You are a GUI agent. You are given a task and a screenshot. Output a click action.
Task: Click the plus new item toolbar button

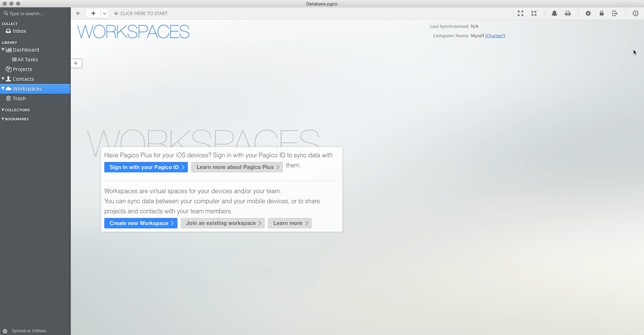pos(93,13)
